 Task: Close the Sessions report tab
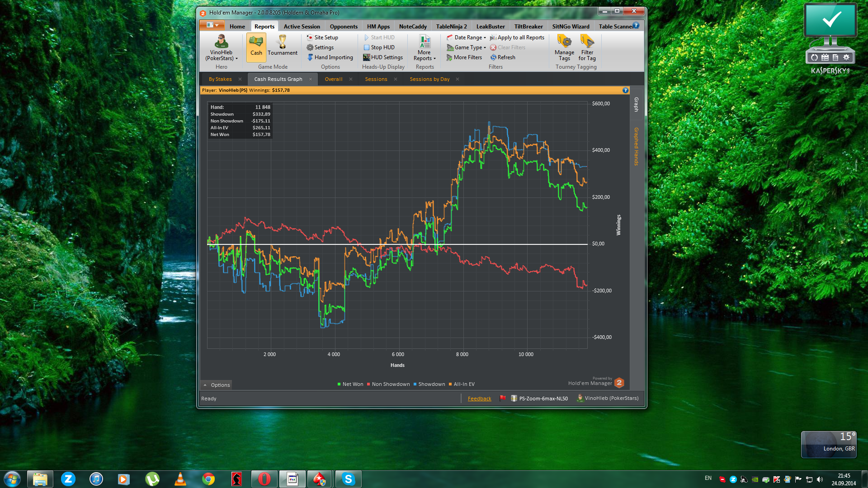(396, 79)
